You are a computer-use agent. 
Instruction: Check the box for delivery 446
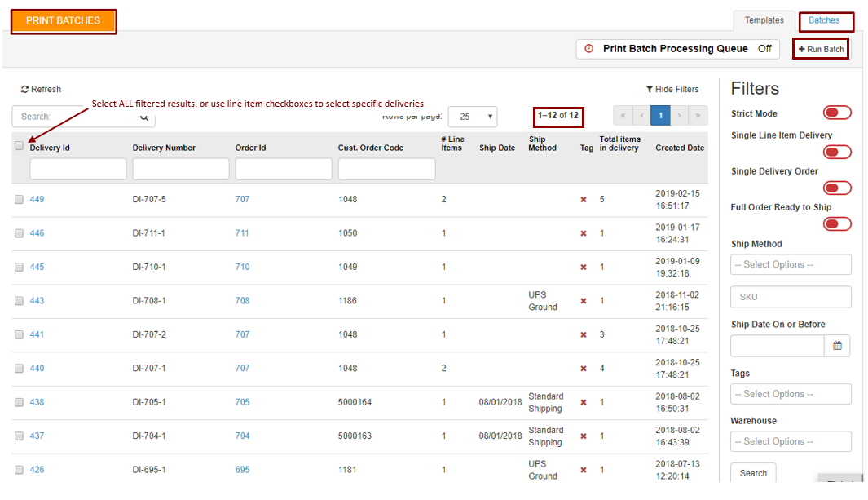(19, 233)
